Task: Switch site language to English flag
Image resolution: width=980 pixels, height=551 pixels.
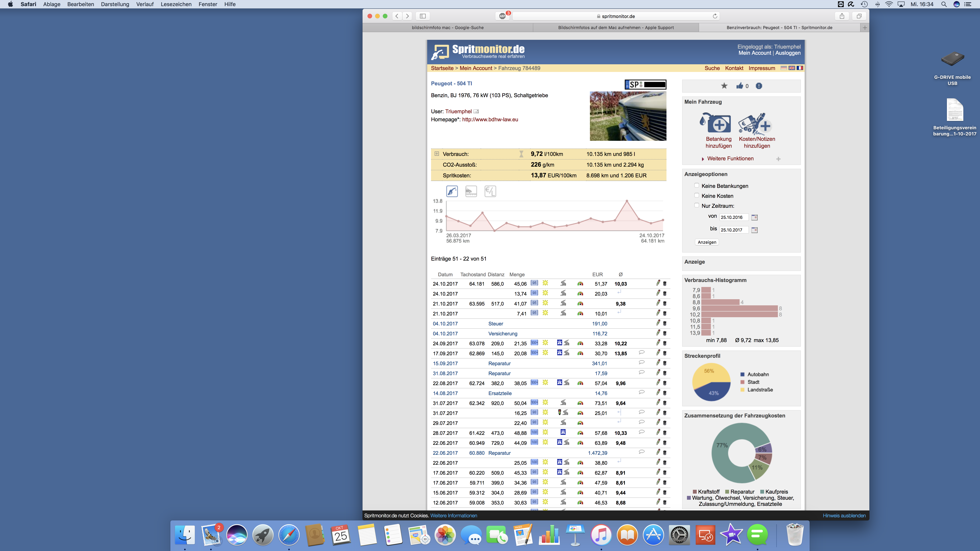Action: pyautogui.click(x=792, y=68)
